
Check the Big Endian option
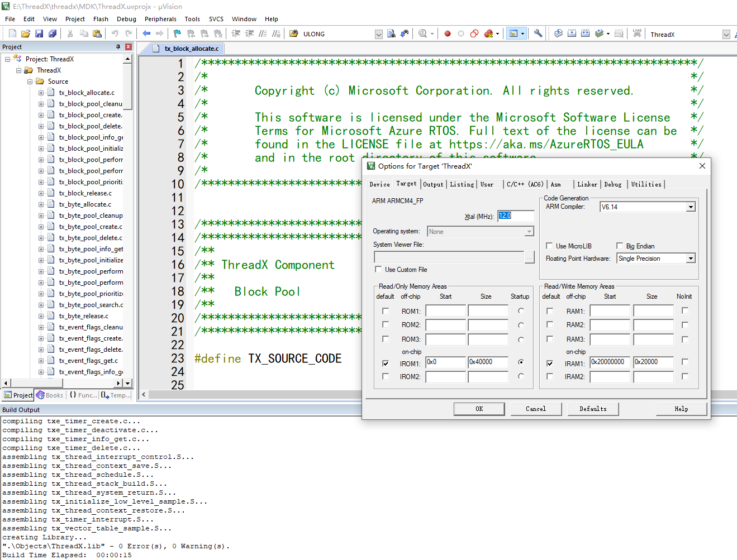point(620,246)
